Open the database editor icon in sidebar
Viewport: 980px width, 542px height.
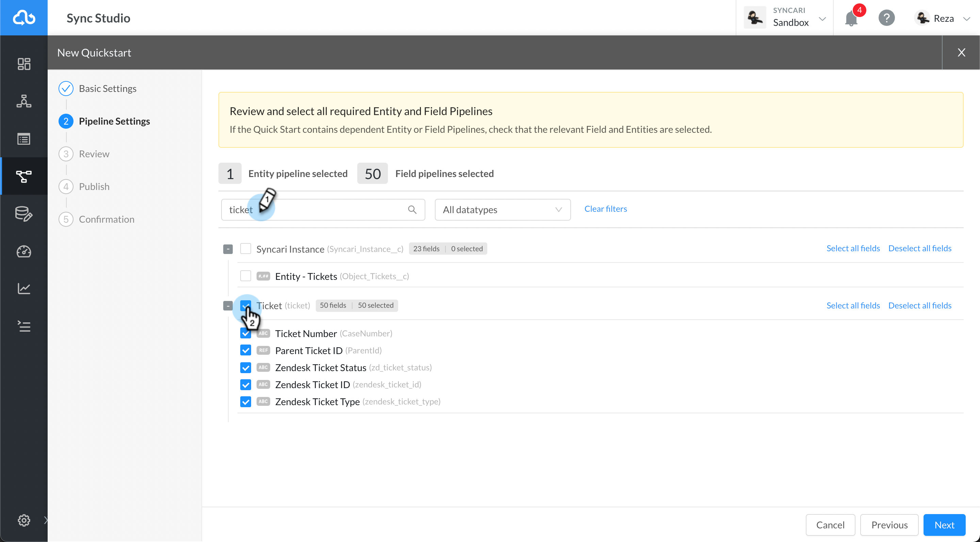coord(24,214)
